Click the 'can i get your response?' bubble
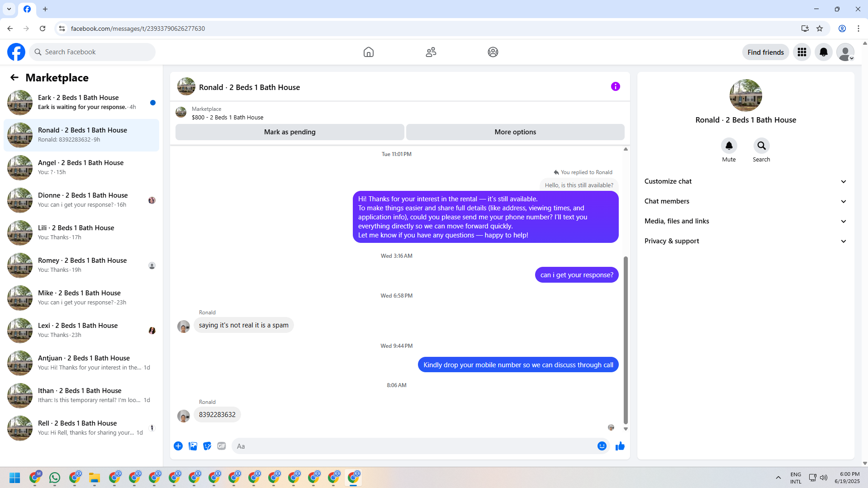Viewport: 868px width, 488px height. pyautogui.click(x=577, y=275)
